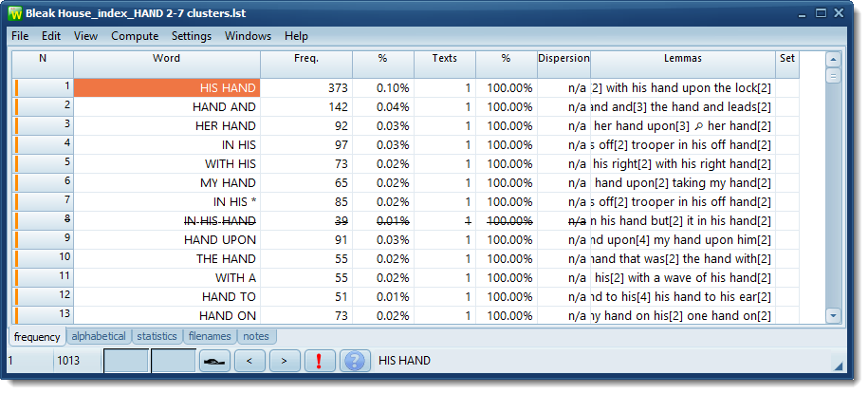The image size is (868, 394).
Task: Select the HER HAND cell
Action: click(x=167, y=125)
